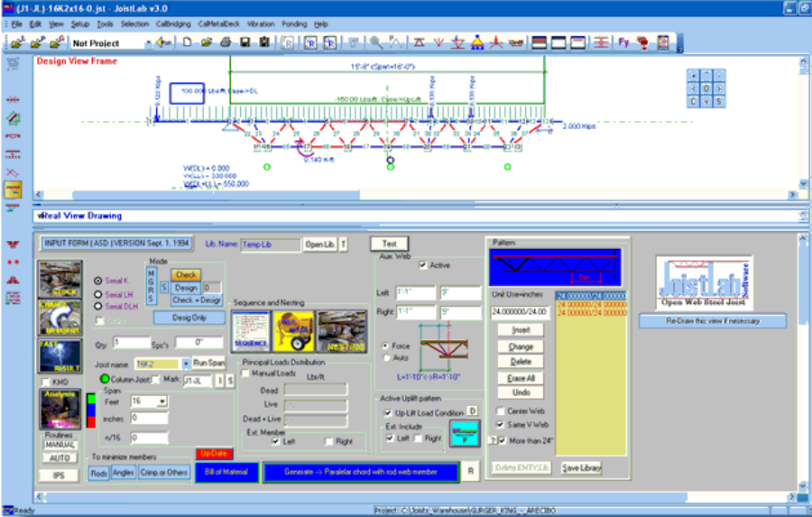Enable the Manual Loads checkbox

[x=245, y=373]
